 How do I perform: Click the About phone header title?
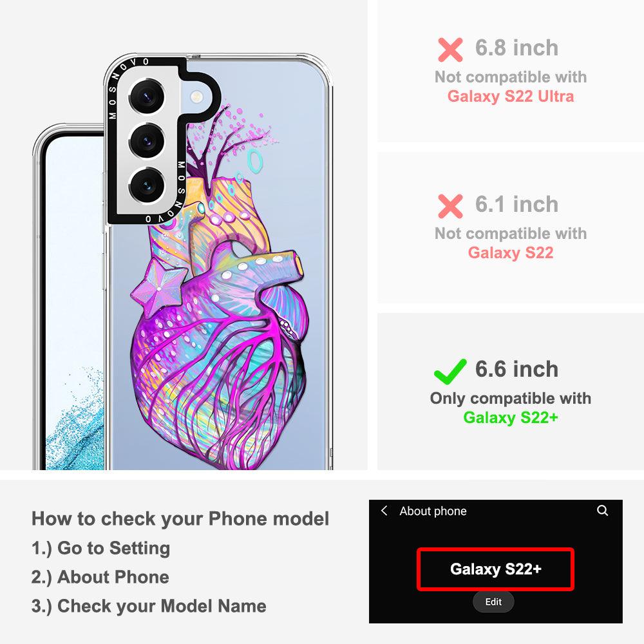coord(433,511)
